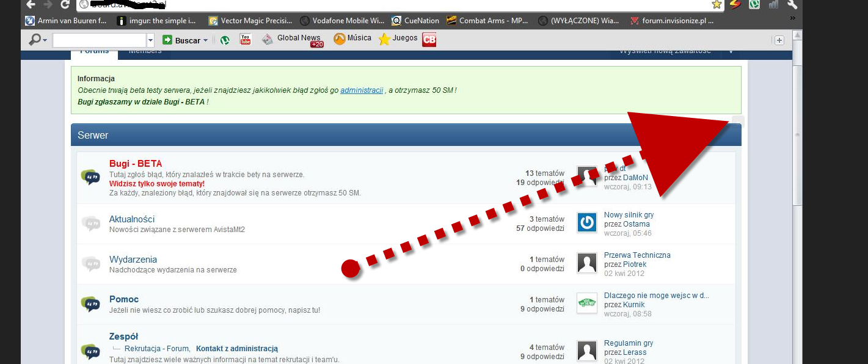868x364 pixels.
Task: Click the Música Grooveshark icon
Action: tap(340, 38)
